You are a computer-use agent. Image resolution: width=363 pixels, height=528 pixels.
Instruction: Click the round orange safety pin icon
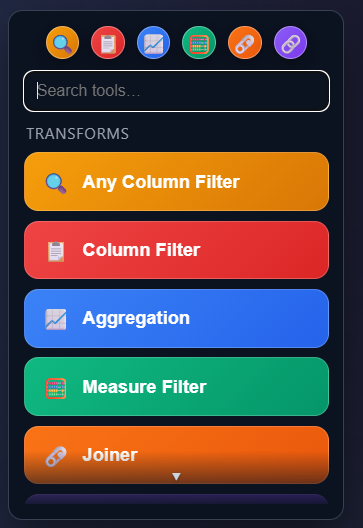[245, 43]
